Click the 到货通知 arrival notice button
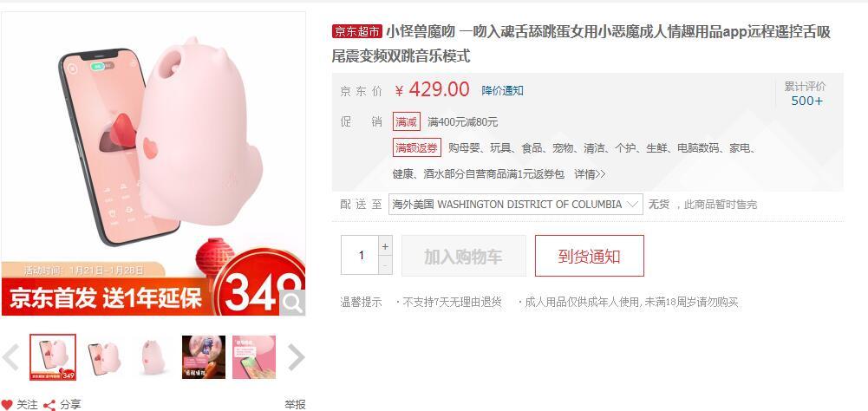This screenshot has width=868, height=411. point(590,256)
